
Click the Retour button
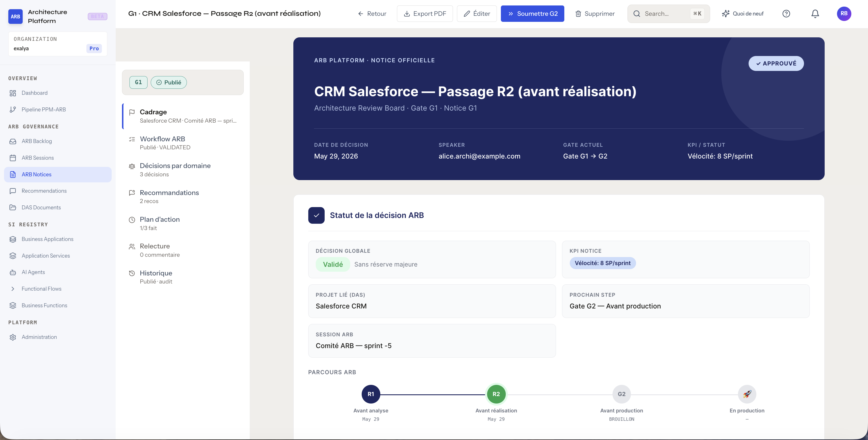point(372,13)
